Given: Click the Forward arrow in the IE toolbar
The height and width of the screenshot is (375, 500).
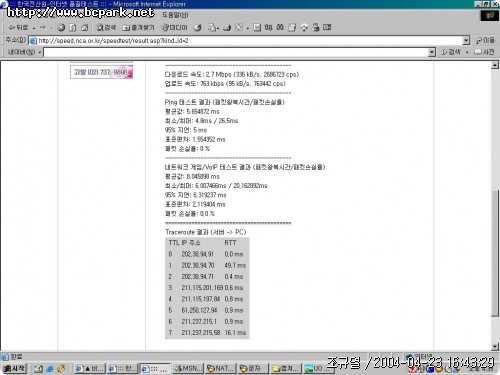Looking at the screenshot, I should point(43,27).
